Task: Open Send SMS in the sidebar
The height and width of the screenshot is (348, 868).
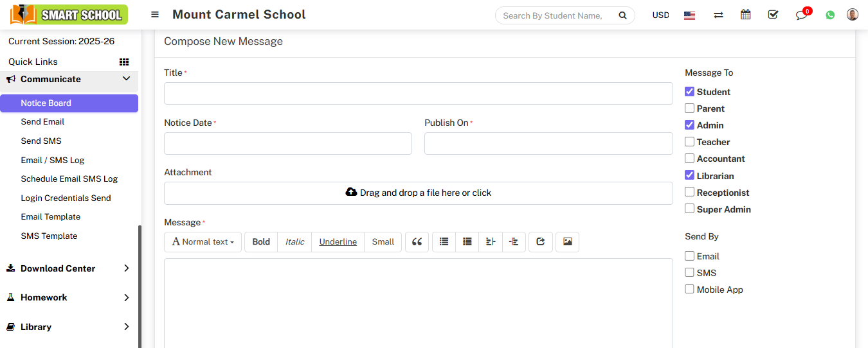Action: click(x=41, y=141)
